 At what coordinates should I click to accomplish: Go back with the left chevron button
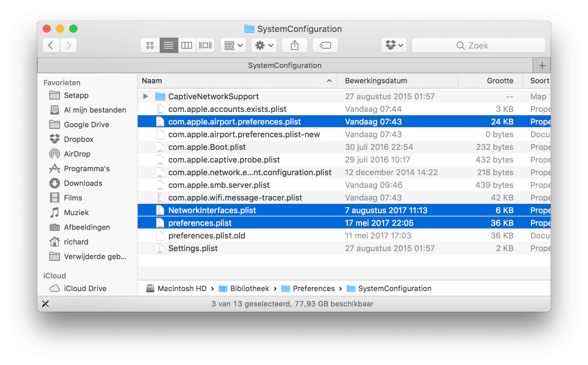[51, 45]
